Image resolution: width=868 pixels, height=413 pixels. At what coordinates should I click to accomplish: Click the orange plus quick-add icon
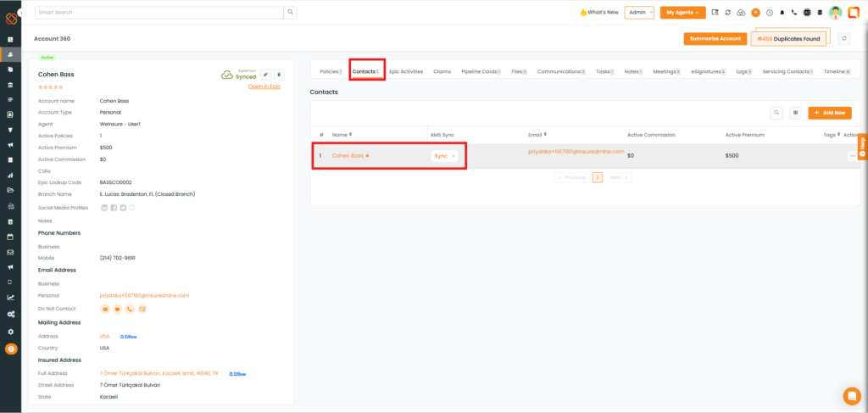click(755, 13)
